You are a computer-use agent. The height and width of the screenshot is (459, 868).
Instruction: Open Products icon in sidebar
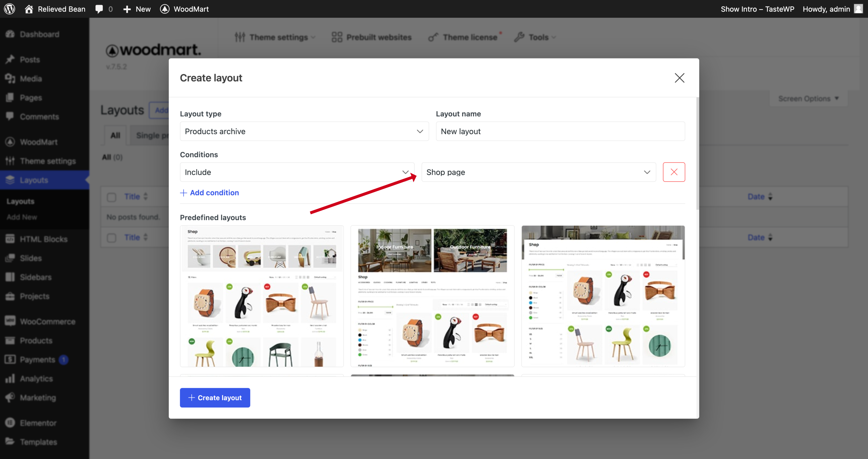(x=10, y=341)
